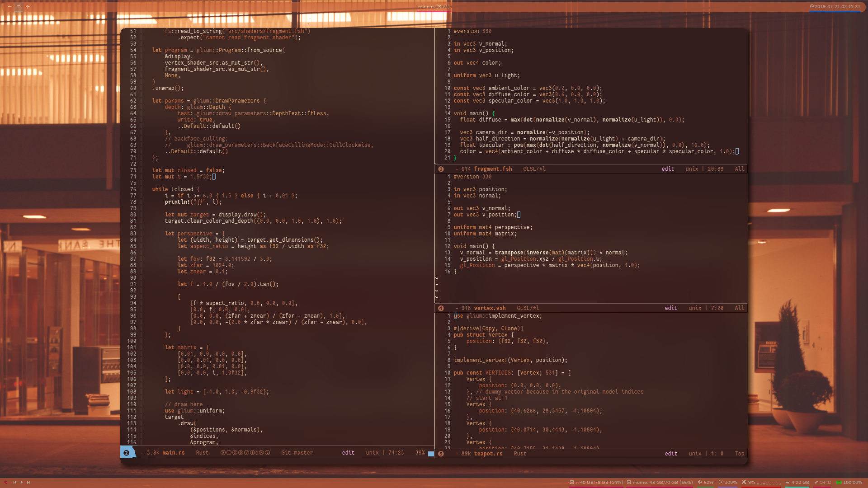Open the teapot.rs file tab
The image size is (868, 488).
(487, 454)
